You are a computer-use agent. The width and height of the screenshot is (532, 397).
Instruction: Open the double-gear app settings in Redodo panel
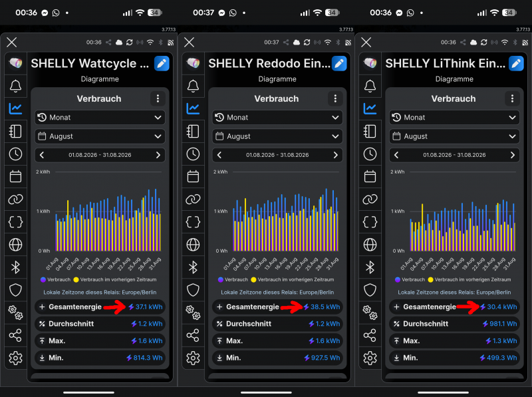193,313
